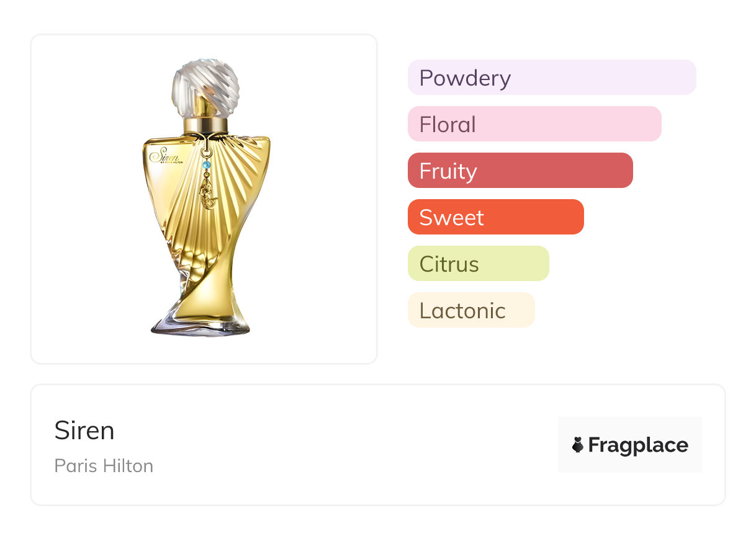Click the orange Sweet accord bar

pos(495,217)
